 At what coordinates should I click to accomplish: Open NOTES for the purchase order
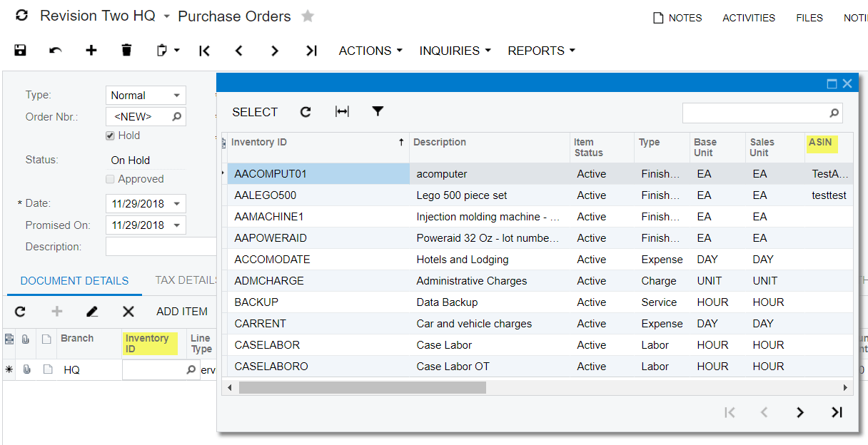coord(677,18)
